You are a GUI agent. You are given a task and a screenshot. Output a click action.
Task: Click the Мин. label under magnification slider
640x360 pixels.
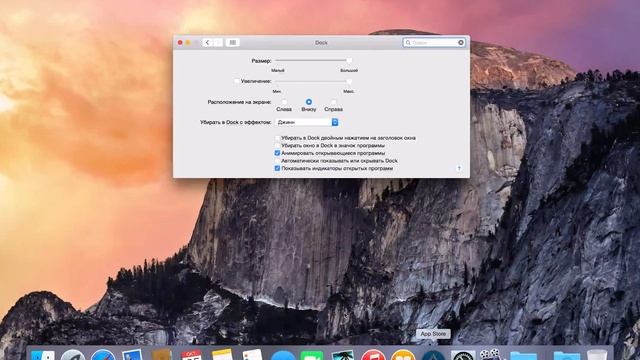[x=277, y=91]
